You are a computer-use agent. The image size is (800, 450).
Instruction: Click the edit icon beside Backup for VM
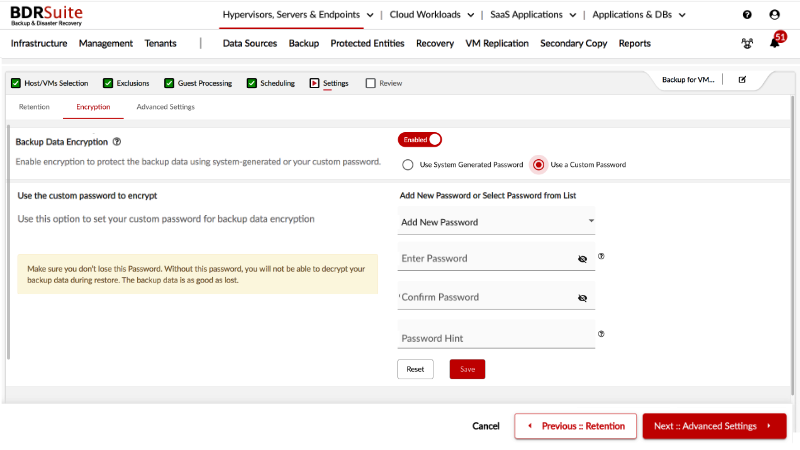[x=742, y=79]
